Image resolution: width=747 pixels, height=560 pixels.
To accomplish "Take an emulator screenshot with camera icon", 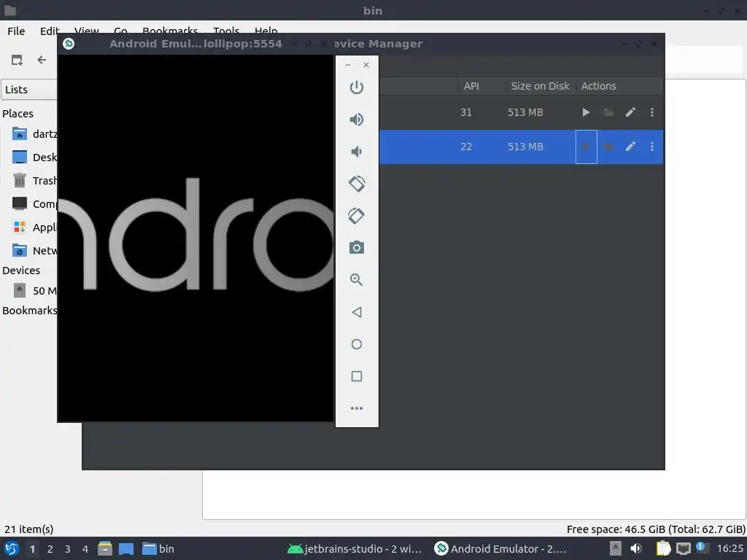I will 356,248.
